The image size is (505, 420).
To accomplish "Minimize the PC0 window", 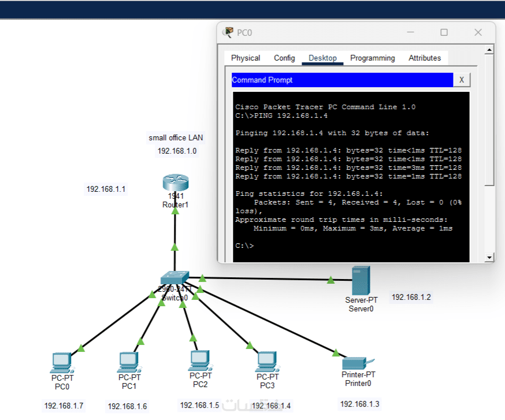I will pos(410,32).
